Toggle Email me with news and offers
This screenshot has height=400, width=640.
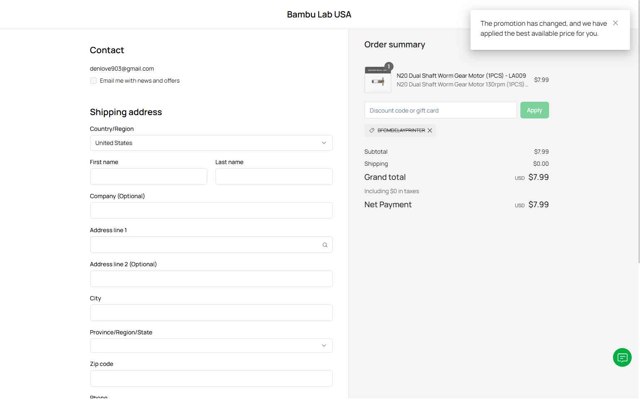tap(94, 80)
